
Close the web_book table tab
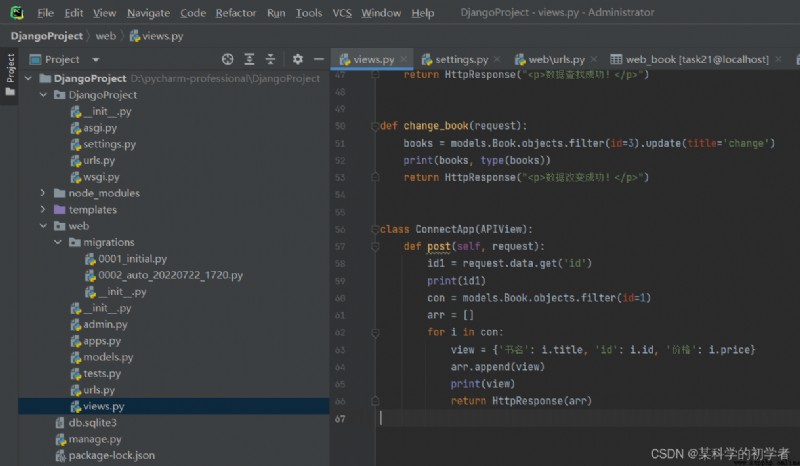coord(778,59)
